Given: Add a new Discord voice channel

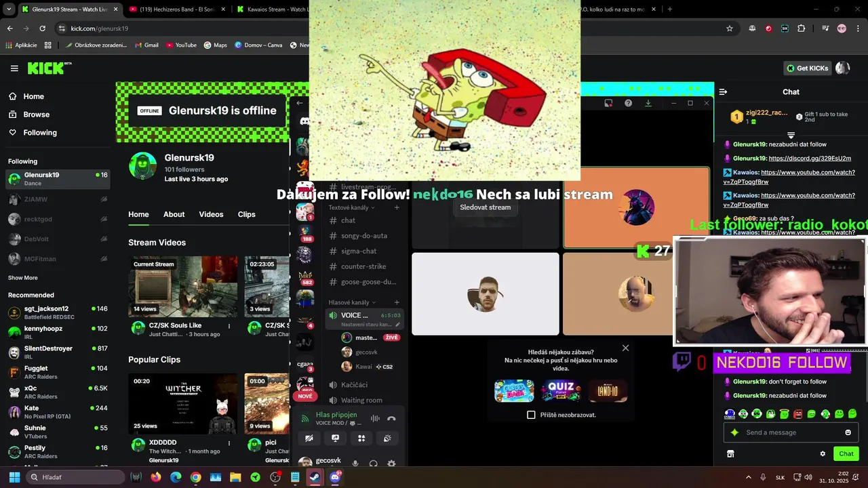Looking at the screenshot, I should point(397,302).
